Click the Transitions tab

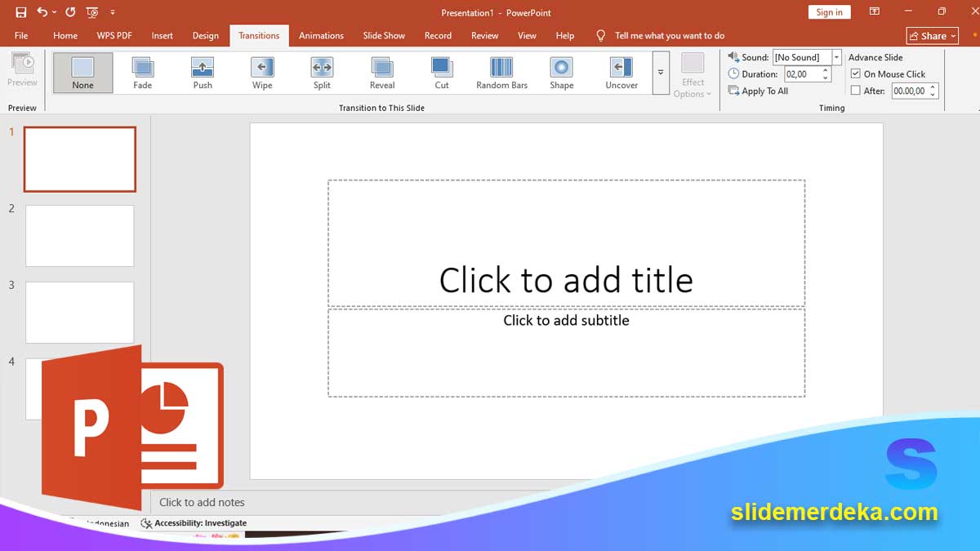coord(259,36)
